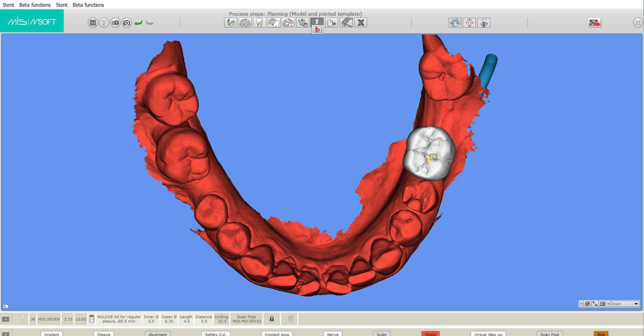
Task: Click the MGUIDE kit for regular sleeve cell
Action: (119, 319)
